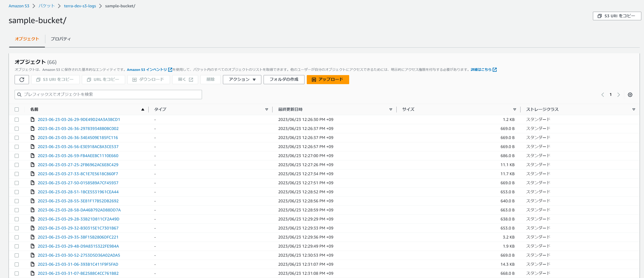Sort by 最終更新日時 column arrow

[x=390, y=109]
